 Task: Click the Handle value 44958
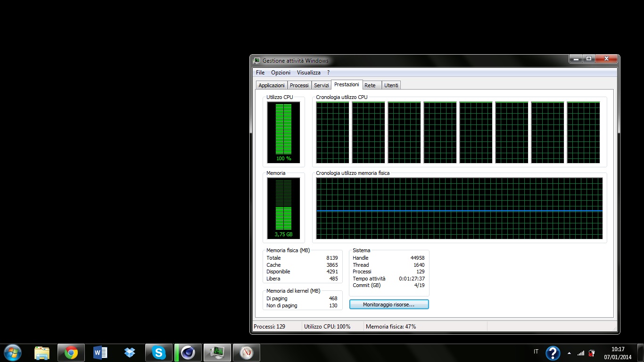click(x=418, y=258)
